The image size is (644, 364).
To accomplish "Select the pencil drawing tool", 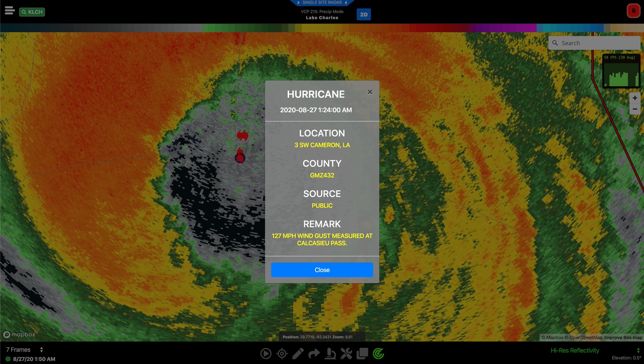I will 298,354.
